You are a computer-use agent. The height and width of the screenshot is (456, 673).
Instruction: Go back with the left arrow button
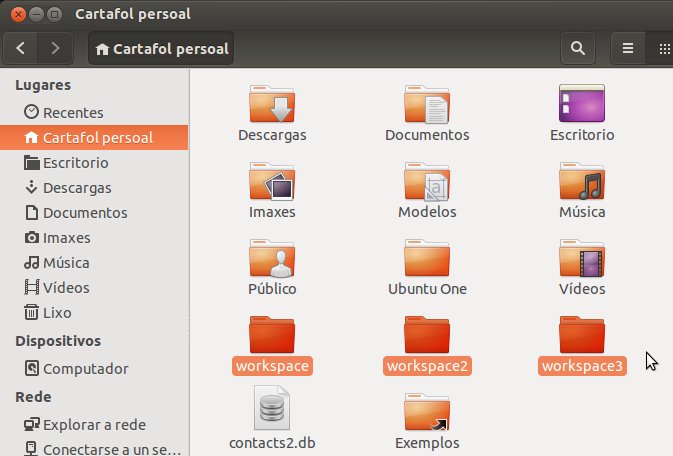click(x=21, y=48)
